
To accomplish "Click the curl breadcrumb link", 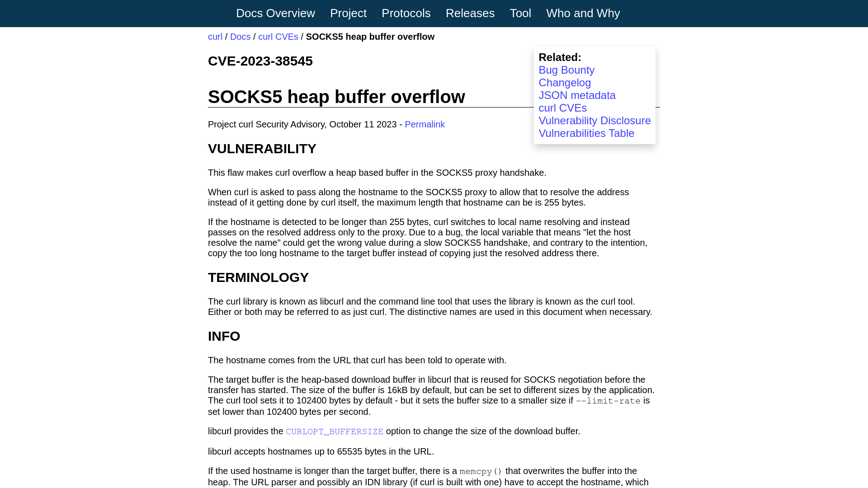I will tap(215, 36).
